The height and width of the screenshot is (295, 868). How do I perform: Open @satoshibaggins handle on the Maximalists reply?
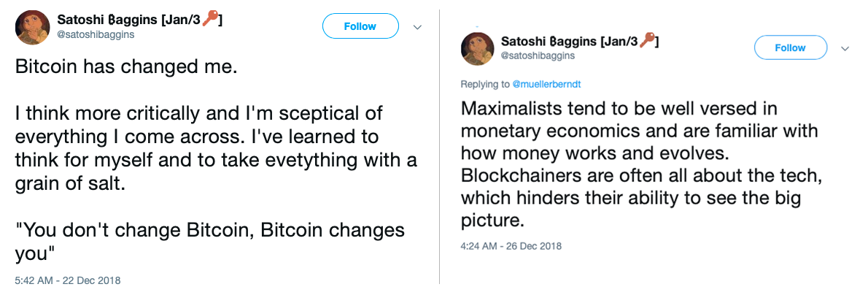(x=537, y=55)
